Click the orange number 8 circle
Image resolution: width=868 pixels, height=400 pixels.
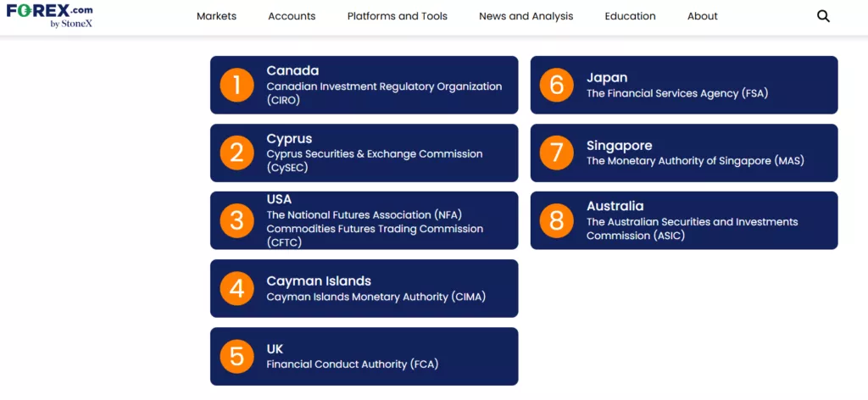[556, 220]
